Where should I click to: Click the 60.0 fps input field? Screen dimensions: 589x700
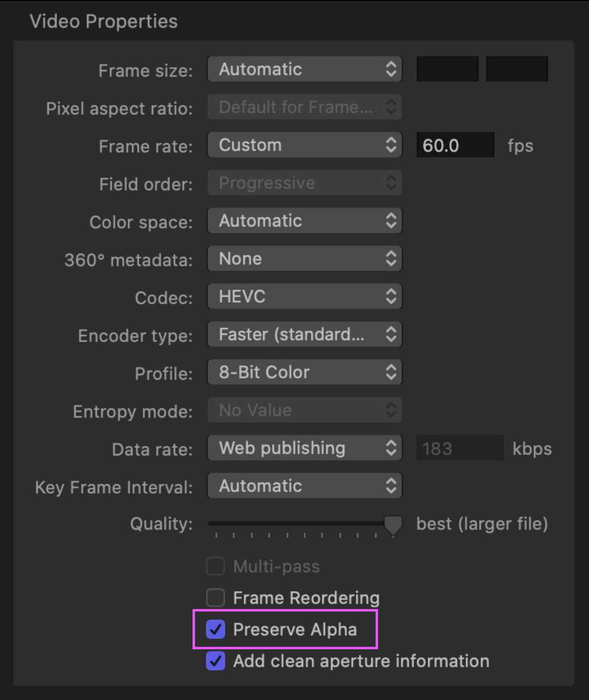click(x=455, y=145)
